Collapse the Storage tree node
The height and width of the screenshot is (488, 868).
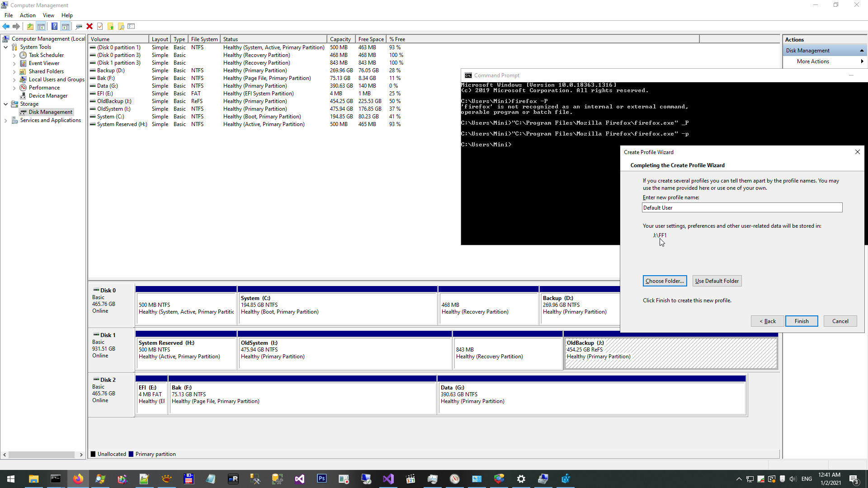[5, 104]
